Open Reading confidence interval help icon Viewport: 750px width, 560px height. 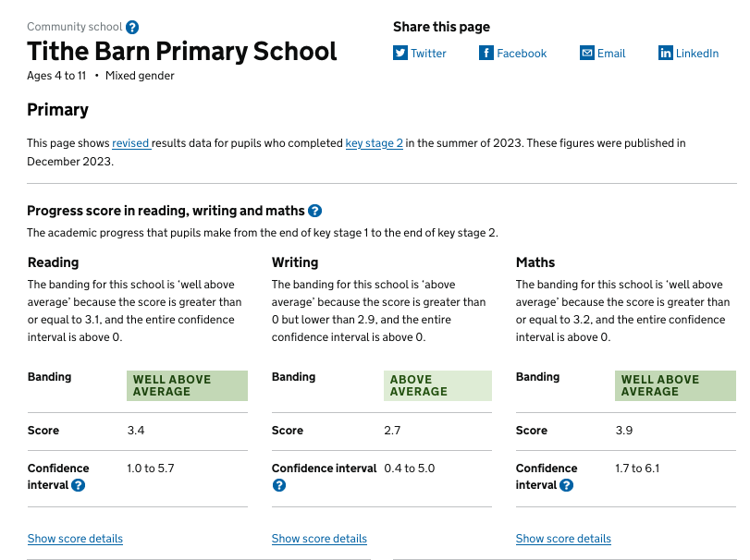coord(79,485)
